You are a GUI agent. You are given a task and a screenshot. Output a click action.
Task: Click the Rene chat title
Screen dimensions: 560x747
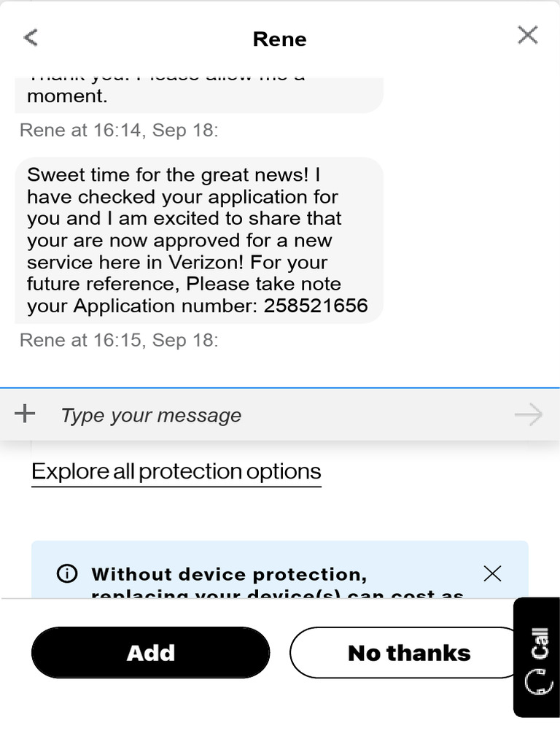[279, 39]
